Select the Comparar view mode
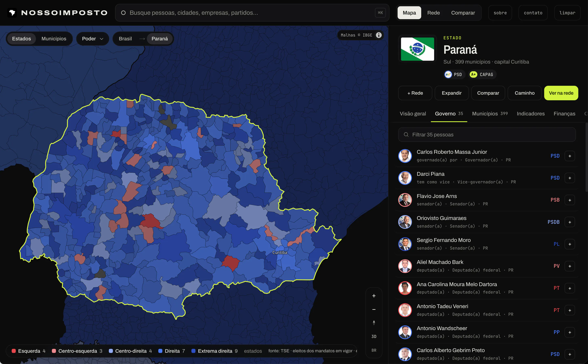Viewport: 588px width, 364px height. coord(463,13)
